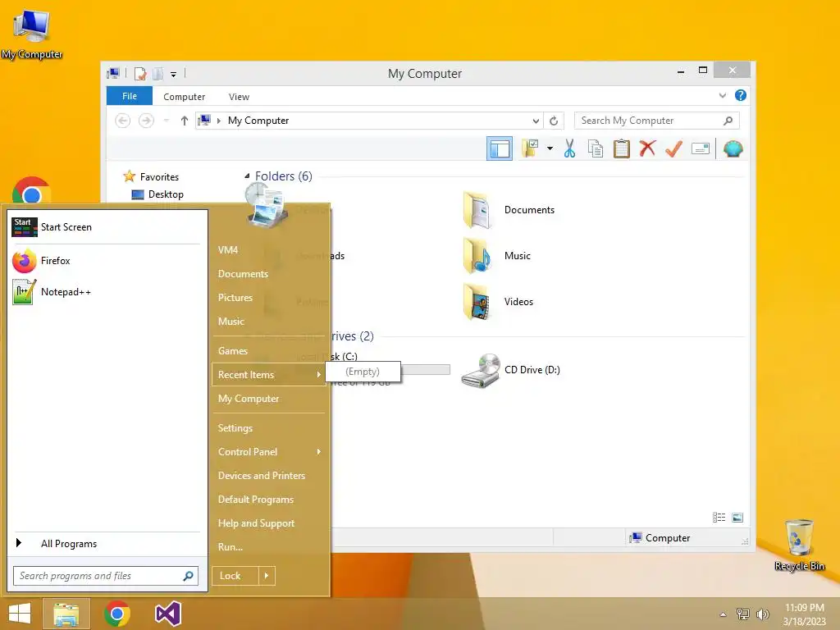This screenshot has width=840, height=630.
Task: Launch Firefox from the start menu
Action: 106,261
